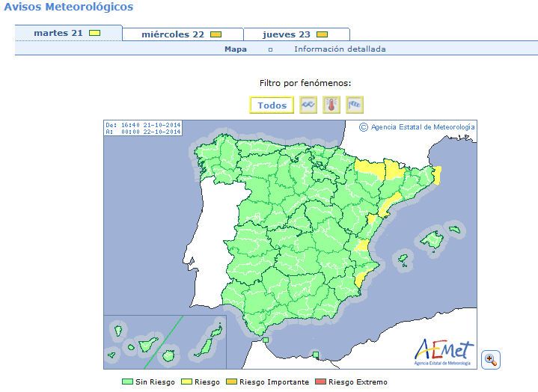Switch to the miércoles 22 tab

click(183, 34)
